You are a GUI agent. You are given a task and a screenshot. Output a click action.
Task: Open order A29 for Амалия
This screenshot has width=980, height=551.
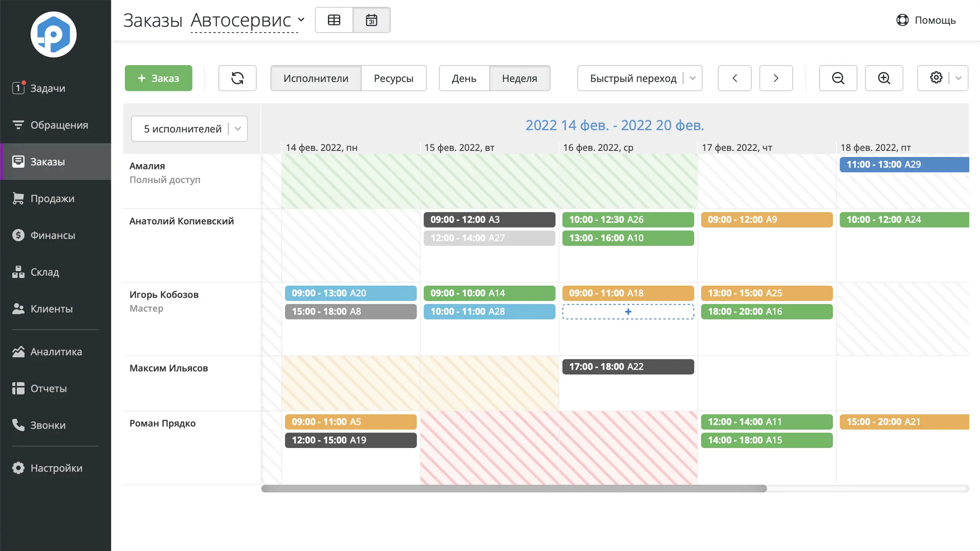tap(904, 165)
